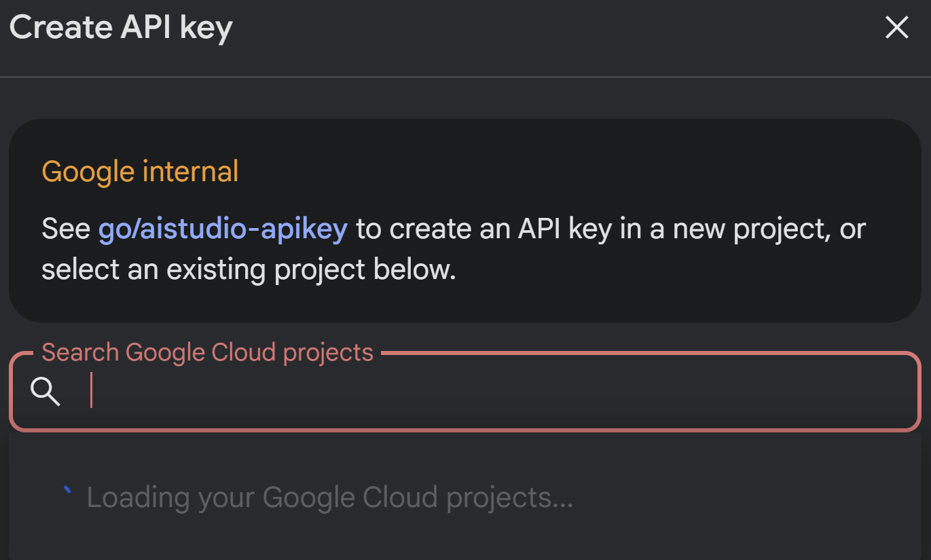Viewport: 931px width, 560px height.
Task: Click the 'Create API key' dialog title
Action: (121, 28)
